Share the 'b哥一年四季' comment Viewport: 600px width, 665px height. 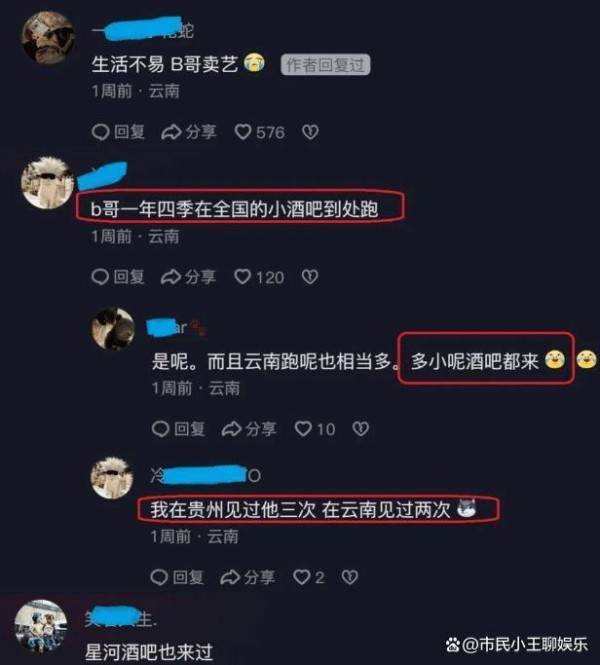(188, 277)
